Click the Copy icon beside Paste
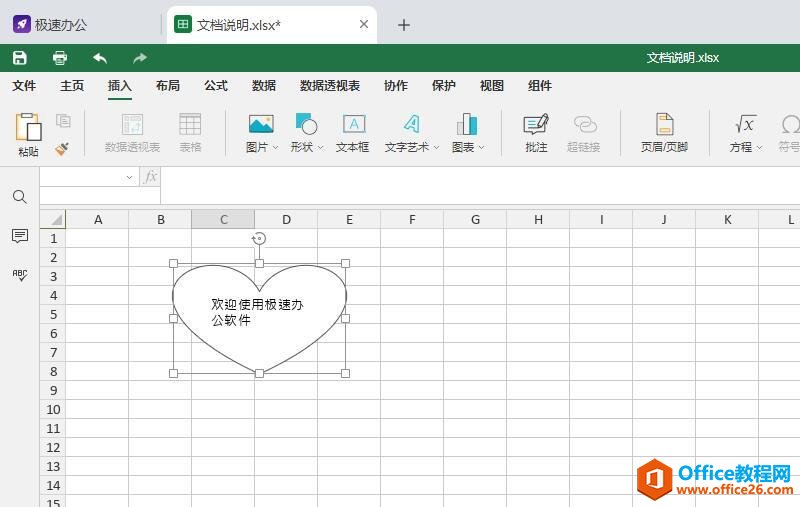Viewport: 800px width, 507px height. pyautogui.click(x=63, y=120)
